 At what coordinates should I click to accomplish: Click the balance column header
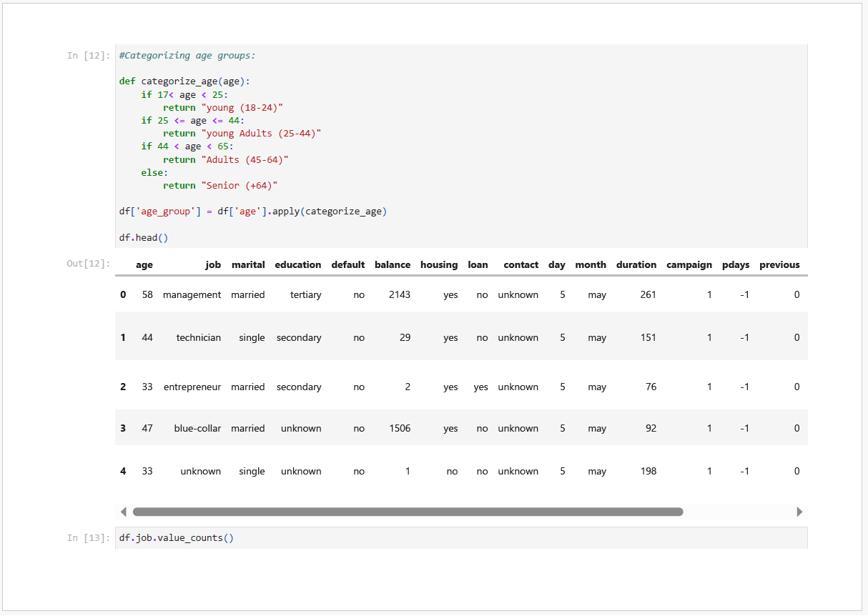coord(393,264)
